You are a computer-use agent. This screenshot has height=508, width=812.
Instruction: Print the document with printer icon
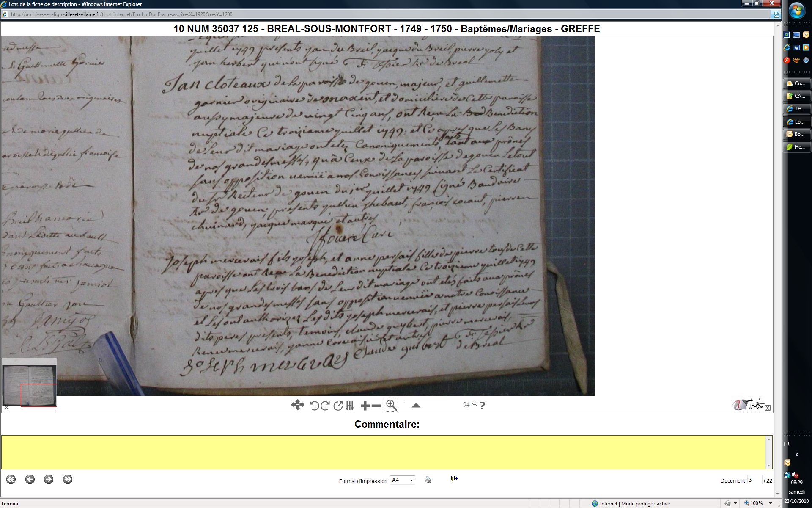[428, 480]
